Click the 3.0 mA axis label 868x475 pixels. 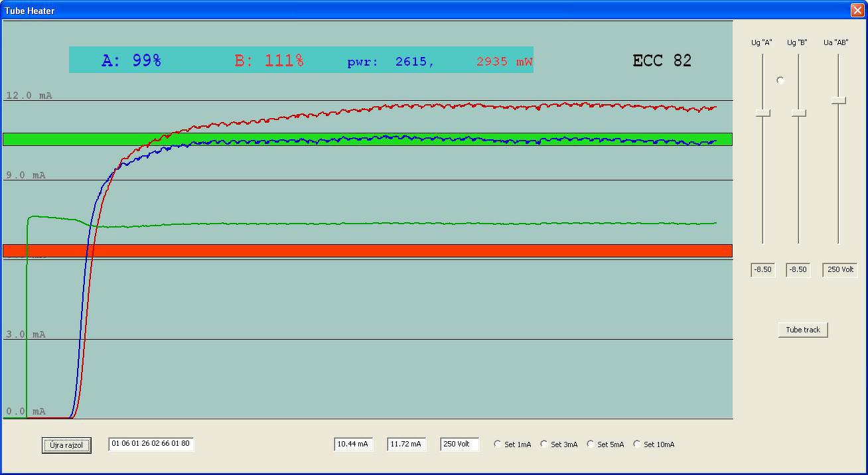pos(26,334)
